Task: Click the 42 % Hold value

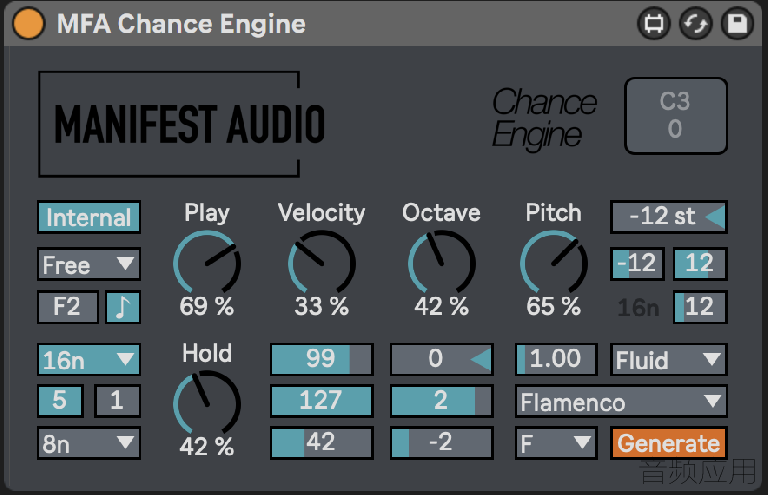Action: [207, 447]
